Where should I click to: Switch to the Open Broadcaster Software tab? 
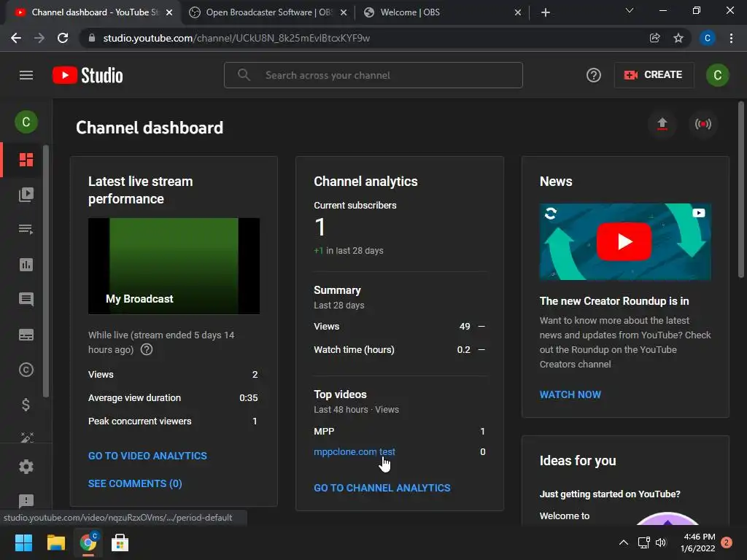click(268, 12)
